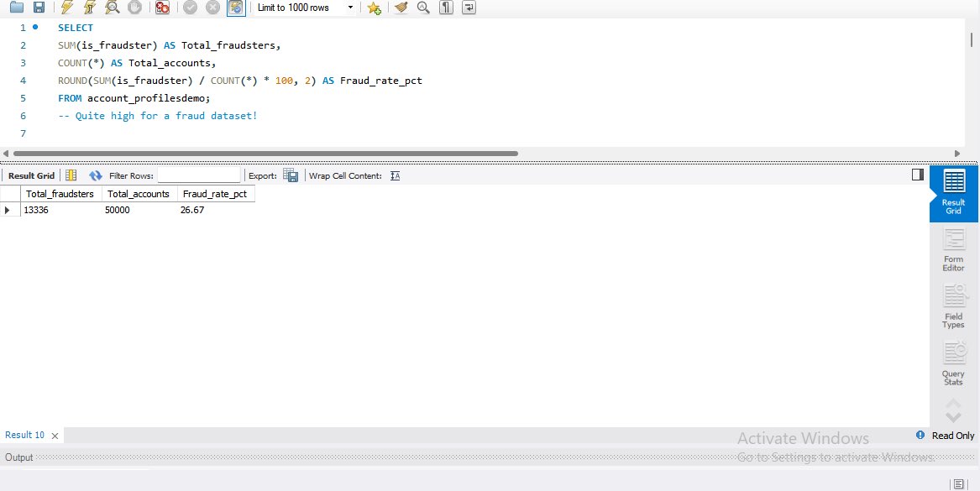The image size is (980, 491).
Task: Rollback the transaction with the X circle icon
Action: [212, 8]
